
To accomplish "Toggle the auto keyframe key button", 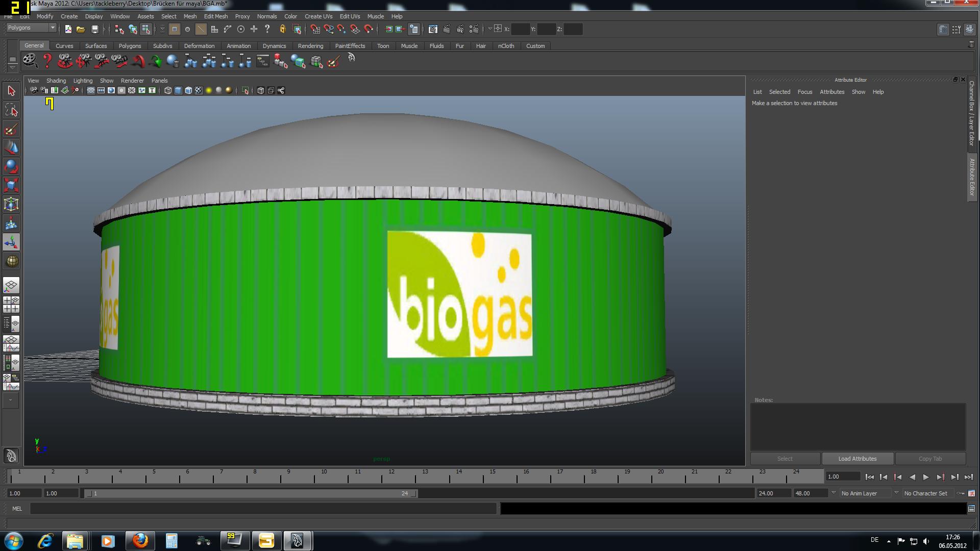I will [x=961, y=493].
